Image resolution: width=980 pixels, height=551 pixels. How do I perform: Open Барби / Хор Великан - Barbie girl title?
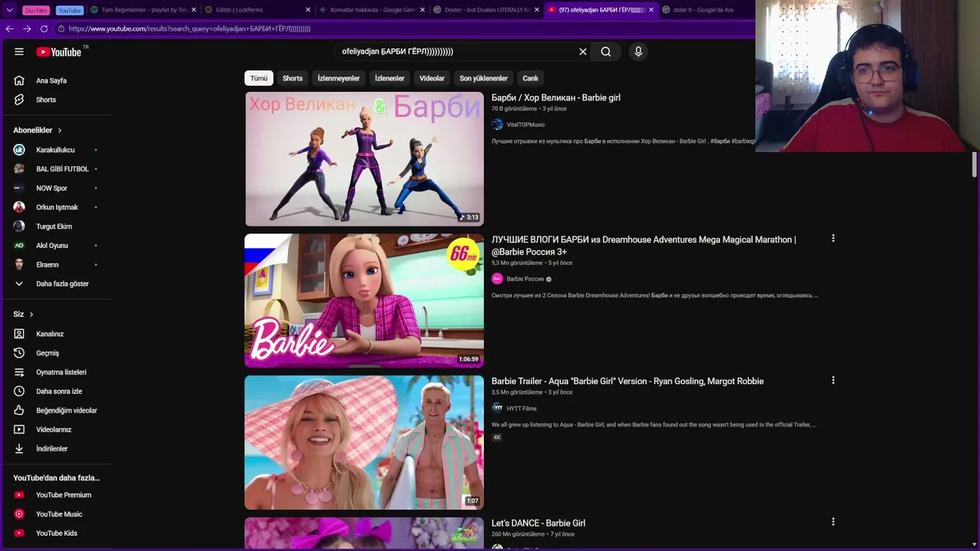coord(556,98)
